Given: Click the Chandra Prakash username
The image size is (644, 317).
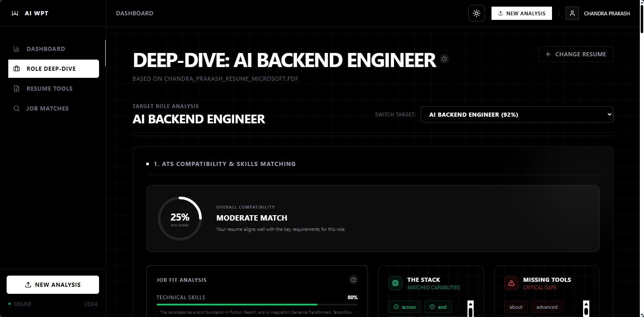Looking at the screenshot, I should coord(607,14).
